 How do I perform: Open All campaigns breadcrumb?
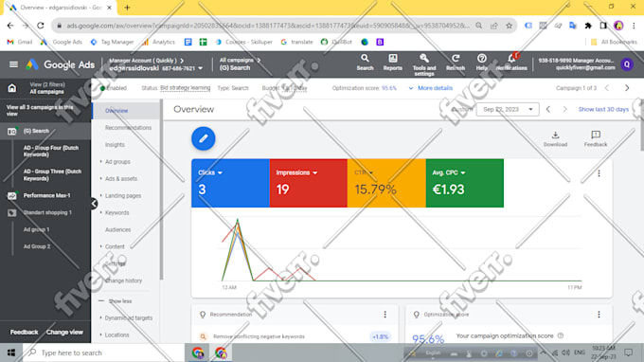[x=240, y=60]
